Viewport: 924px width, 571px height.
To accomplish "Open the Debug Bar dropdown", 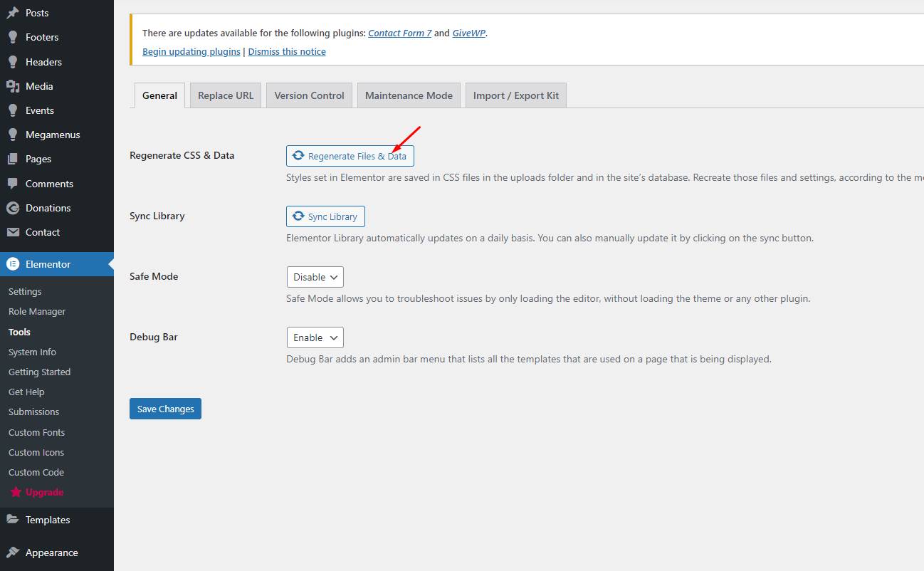I will (x=315, y=337).
